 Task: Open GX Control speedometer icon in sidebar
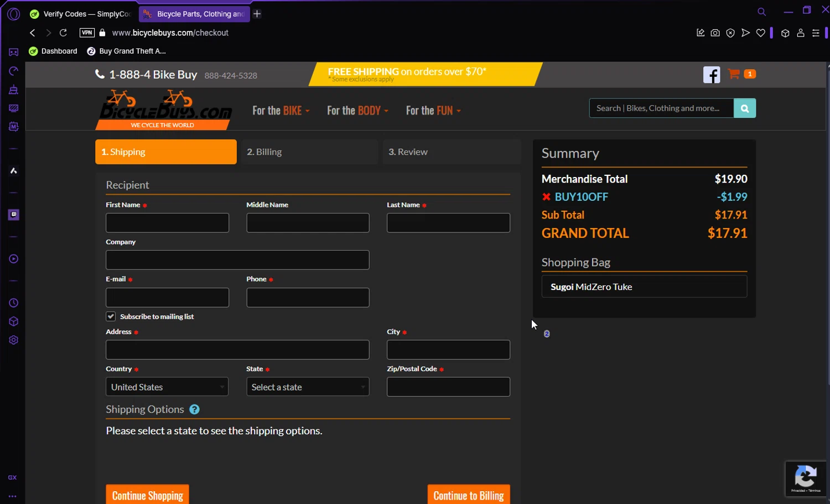(13, 71)
